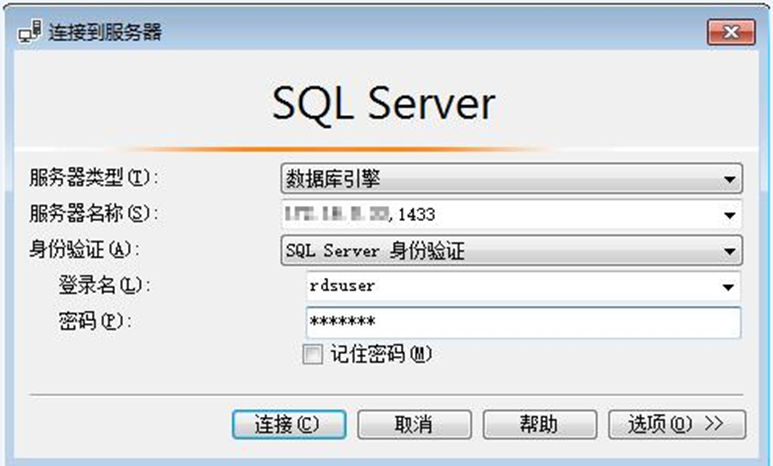Click into the server name field ending in 1433
Screen dimensions: 773x466
tap(500, 214)
